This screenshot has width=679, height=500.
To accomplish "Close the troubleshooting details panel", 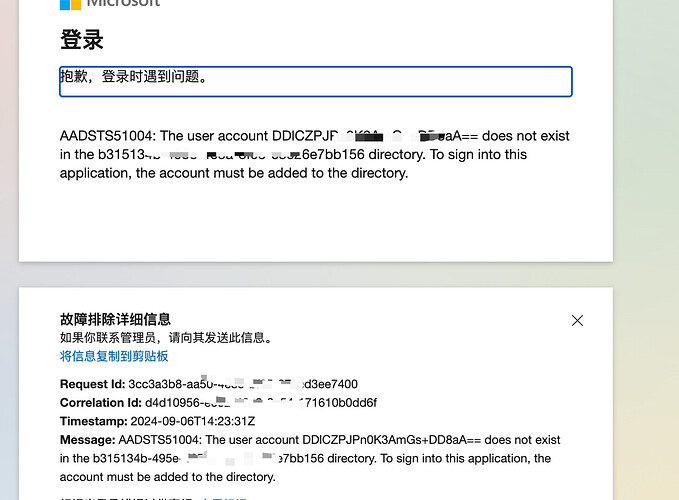I will (x=577, y=320).
